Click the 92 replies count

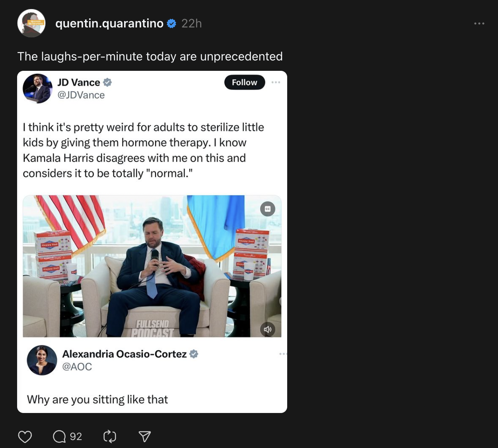[x=76, y=436]
